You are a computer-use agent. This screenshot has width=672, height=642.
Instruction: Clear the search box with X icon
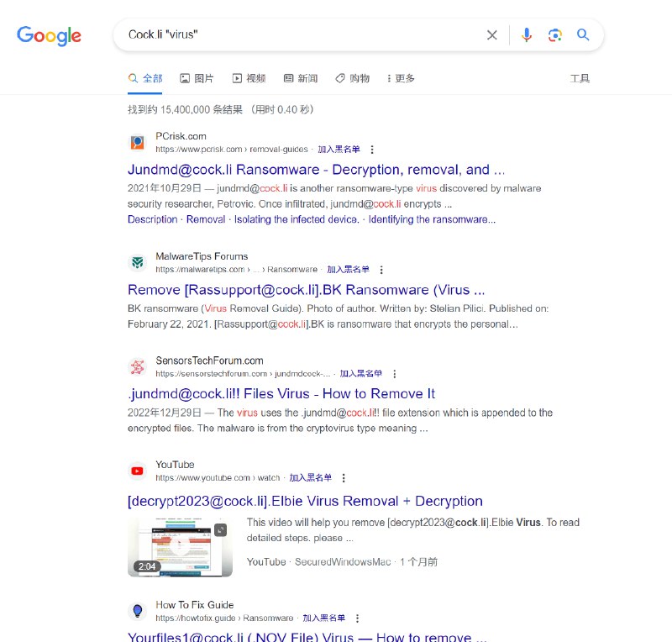pyautogui.click(x=492, y=34)
